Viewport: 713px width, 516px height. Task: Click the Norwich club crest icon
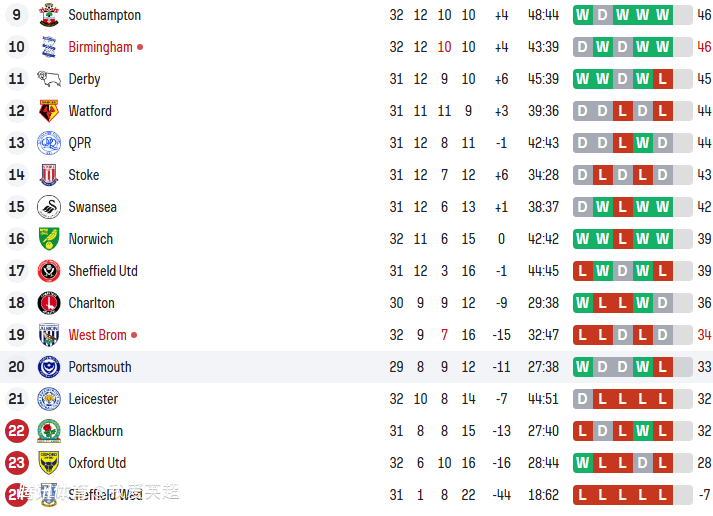tap(48, 239)
